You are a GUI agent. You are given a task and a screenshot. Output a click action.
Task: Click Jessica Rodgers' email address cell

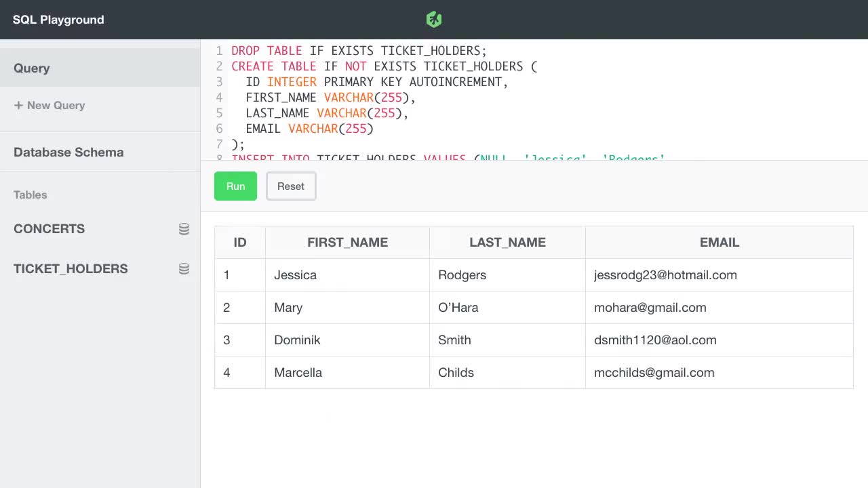coord(666,275)
